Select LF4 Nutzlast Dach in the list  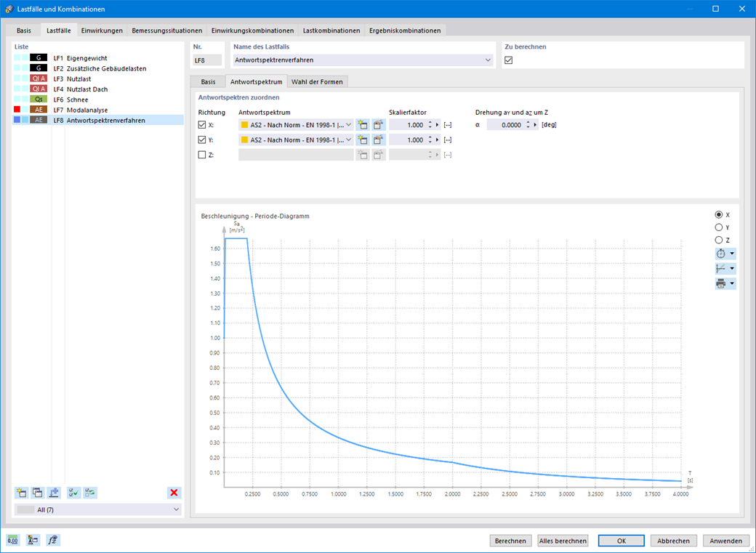click(98, 89)
